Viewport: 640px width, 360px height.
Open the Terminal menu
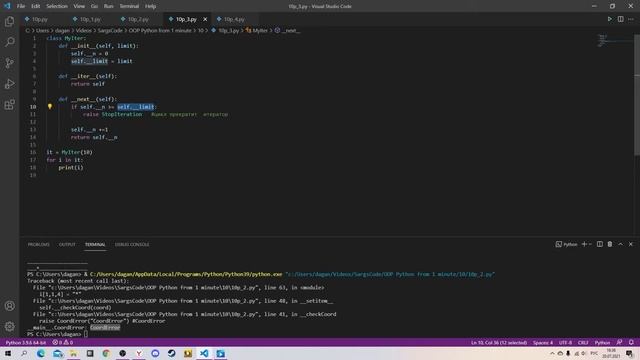point(129,6)
